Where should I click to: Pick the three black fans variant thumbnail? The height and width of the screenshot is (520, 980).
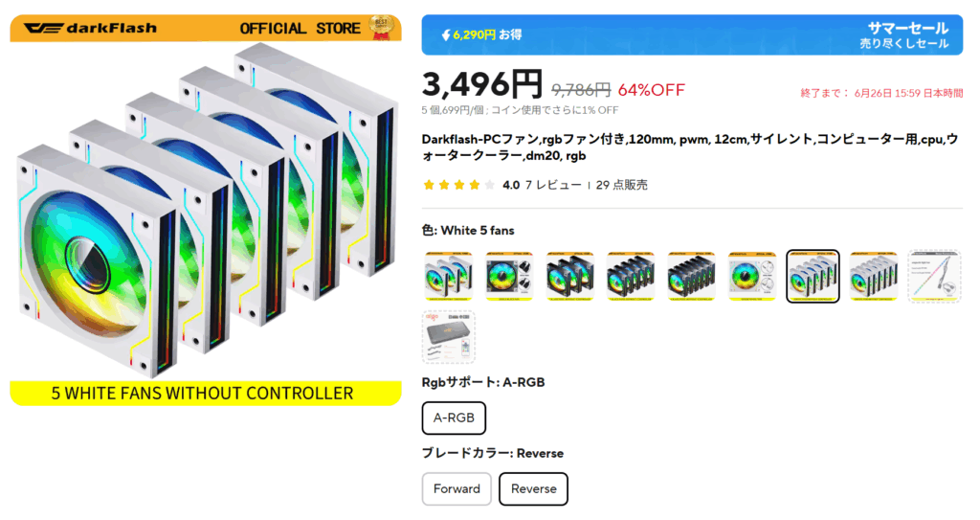click(569, 276)
